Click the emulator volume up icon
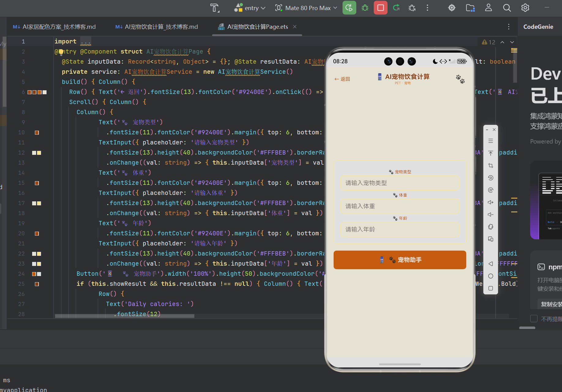562x392 pixels. [491, 202]
